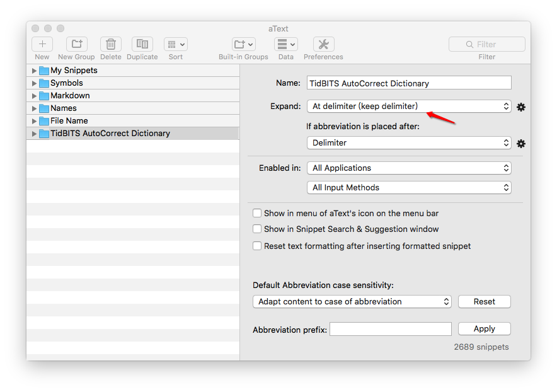Enable Reset text formatting after inserting snippet
557x392 pixels.
click(257, 246)
